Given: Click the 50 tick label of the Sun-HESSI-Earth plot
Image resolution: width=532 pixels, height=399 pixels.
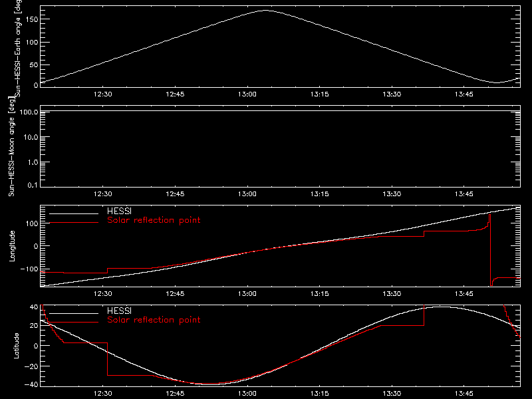Looking at the screenshot, I should tap(34, 65).
